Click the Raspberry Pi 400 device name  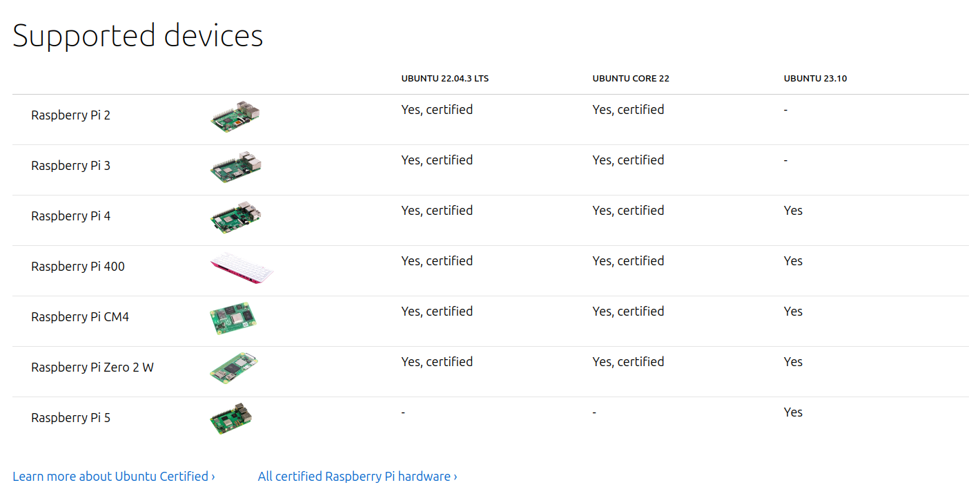pyautogui.click(x=78, y=266)
